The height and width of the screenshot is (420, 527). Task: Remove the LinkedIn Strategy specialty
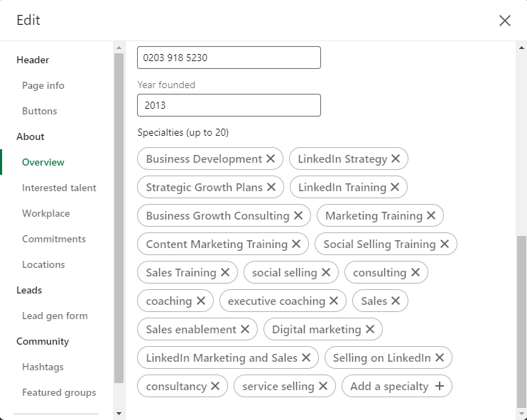click(396, 159)
